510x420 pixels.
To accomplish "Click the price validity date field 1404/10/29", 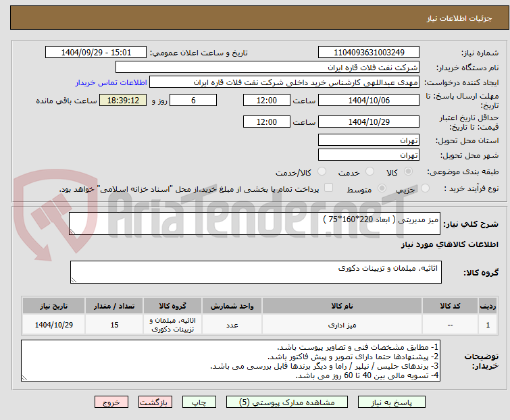I will coord(369,122).
